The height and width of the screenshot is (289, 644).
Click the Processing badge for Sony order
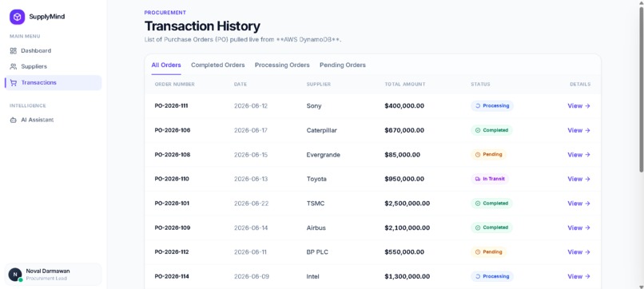click(492, 106)
